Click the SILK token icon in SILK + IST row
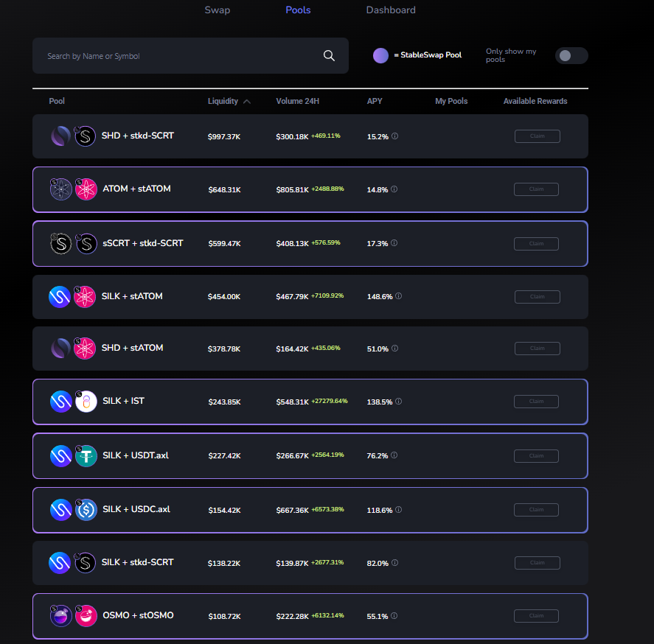The width and height of the screenshot is (654, 644). pos(61,402)
